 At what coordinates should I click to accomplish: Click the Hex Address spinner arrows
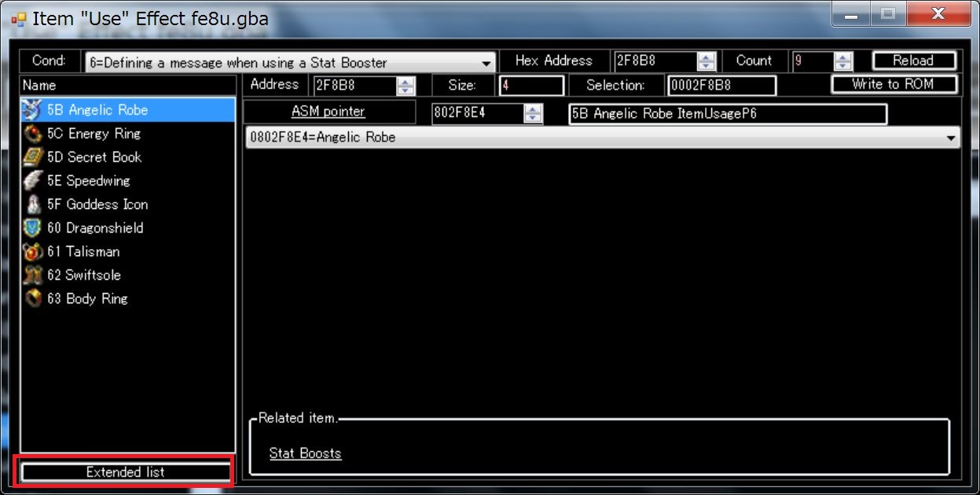tap(707, 61)
